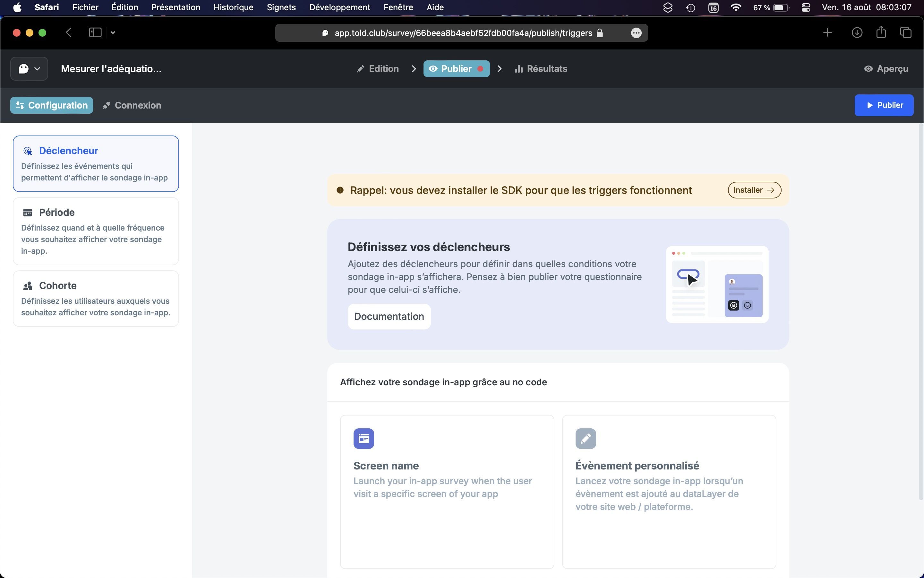The width and height of the screenshot is (924, 578).
Task: Click the Installer SDK button
Action: pos(754,190)
